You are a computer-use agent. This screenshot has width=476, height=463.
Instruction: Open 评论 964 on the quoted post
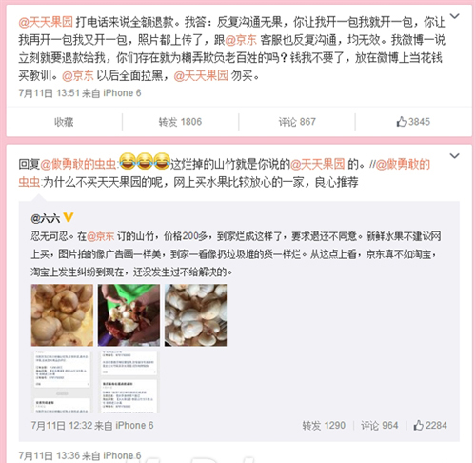point(379,426)
